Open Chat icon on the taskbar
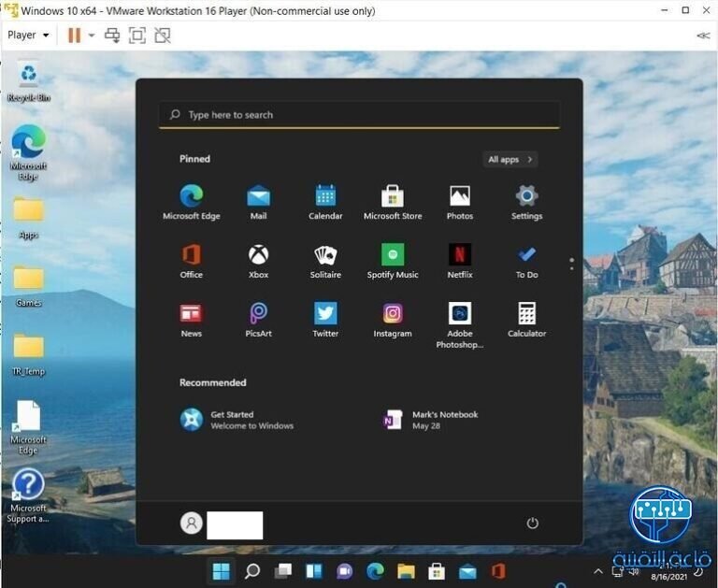Screen dimensions: 718x588 [x=344, y=571]
